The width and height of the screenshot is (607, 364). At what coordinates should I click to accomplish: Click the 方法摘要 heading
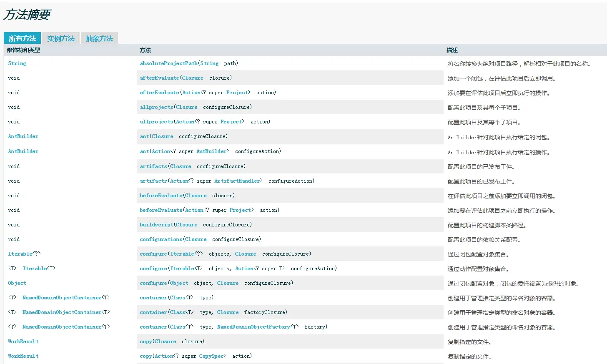[x=27, y=15]
